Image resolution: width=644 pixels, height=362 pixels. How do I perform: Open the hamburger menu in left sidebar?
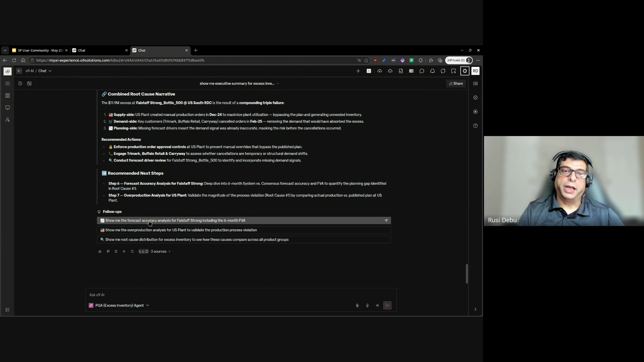(x=7, y=83)
